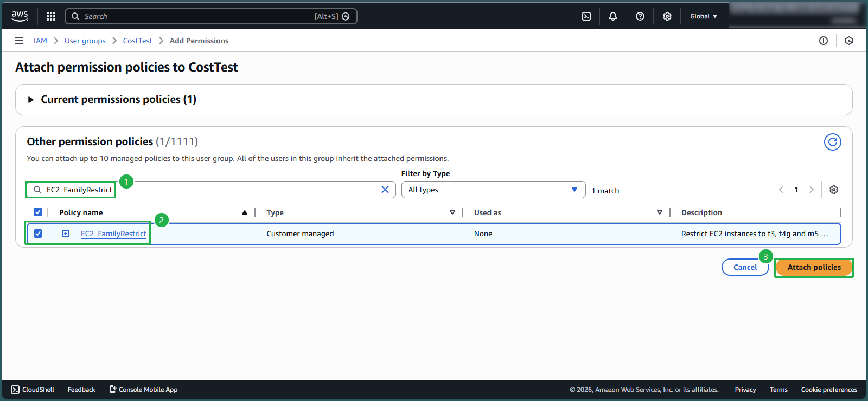Viewport: 868px width, 401px height.
Task: Open the help question mark menu
Action: 640,16
